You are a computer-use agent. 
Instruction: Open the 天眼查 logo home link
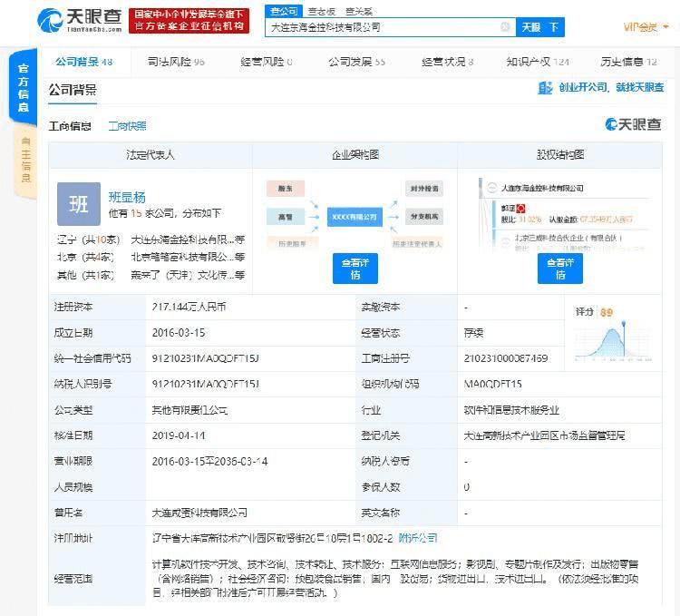pos(80,21)
